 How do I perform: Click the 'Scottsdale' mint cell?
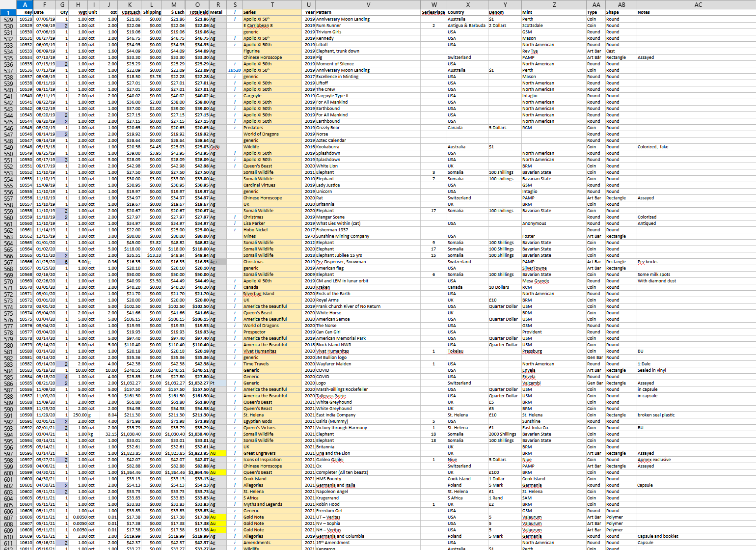[x=554, y=26]
